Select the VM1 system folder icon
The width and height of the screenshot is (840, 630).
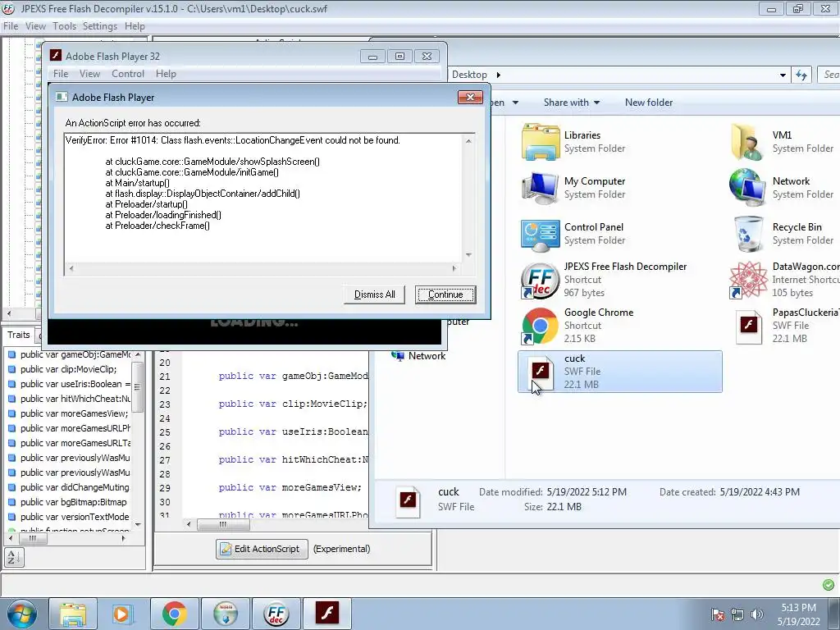pos(746,142)
